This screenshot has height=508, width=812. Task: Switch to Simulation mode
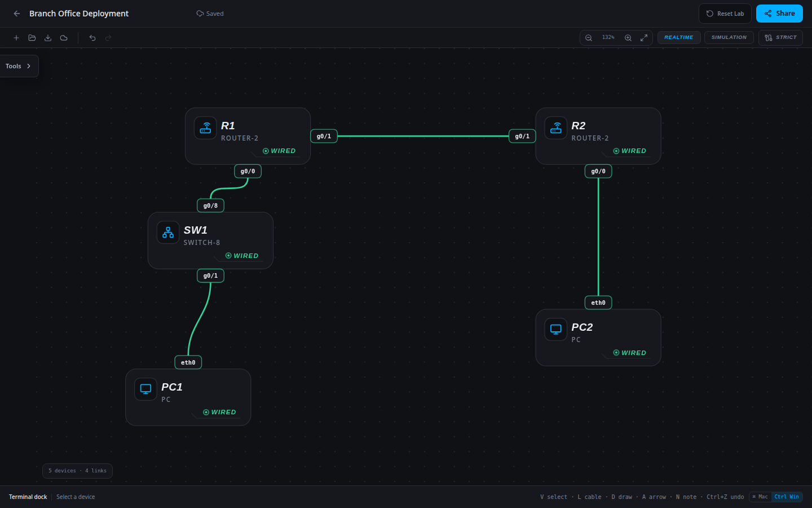click(x=729, y=38)
